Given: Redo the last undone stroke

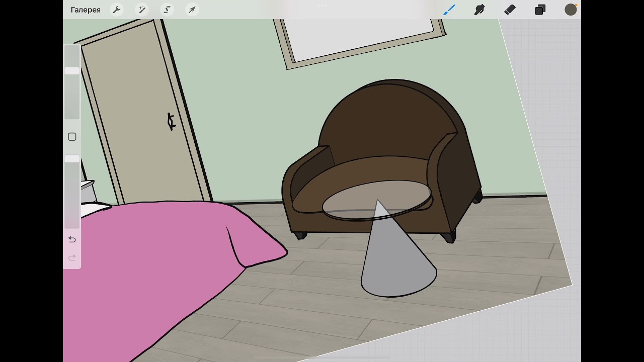Looking at the screenshot, I should pyautogui.click(x=72, y=258).
